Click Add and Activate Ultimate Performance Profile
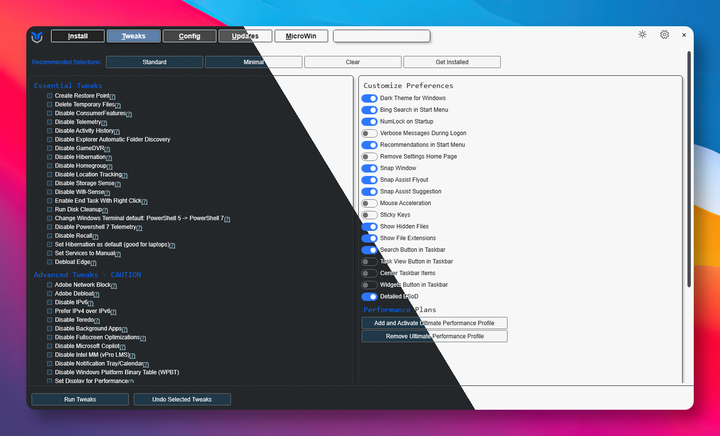720x436 pixels. 434,323
